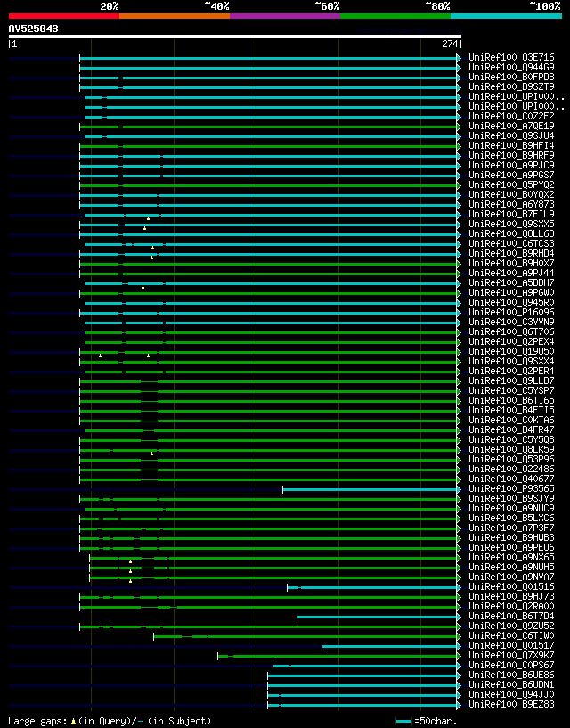Screen dimensions: 570x728
Task: Open the UniRef100_B4FTI5 hit
Action: click(x=511, y=411)
